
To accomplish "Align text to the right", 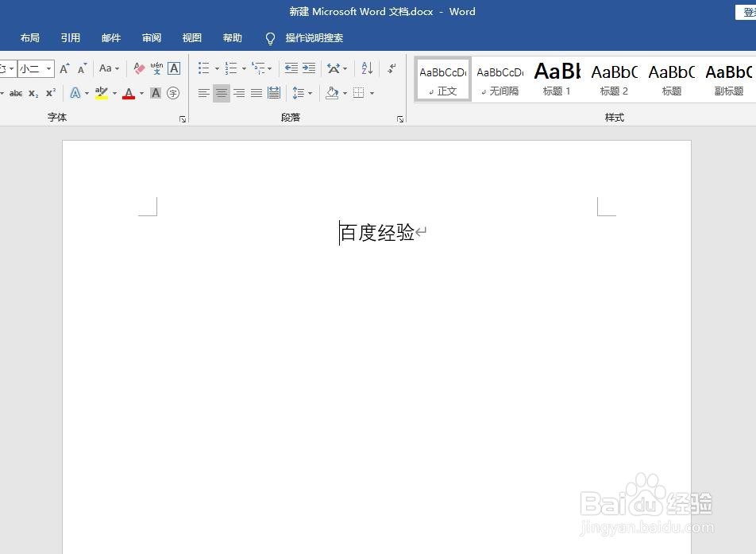I will (x=239, y=93).
